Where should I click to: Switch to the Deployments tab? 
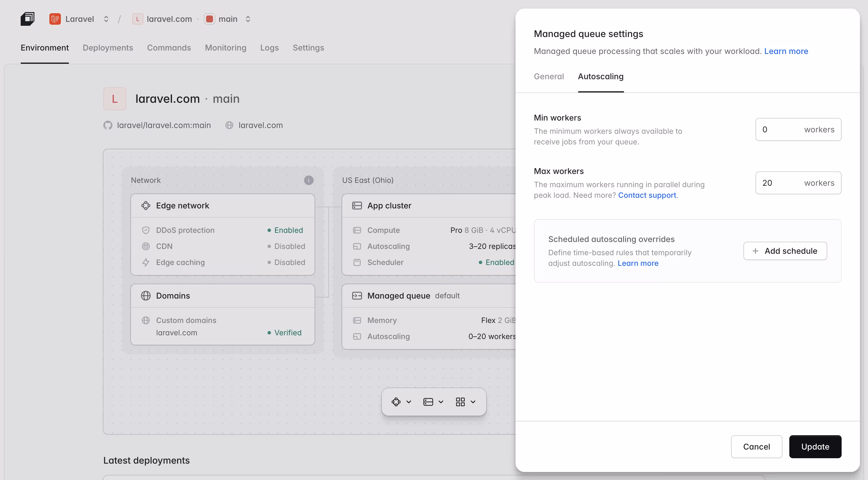point(108,48)
